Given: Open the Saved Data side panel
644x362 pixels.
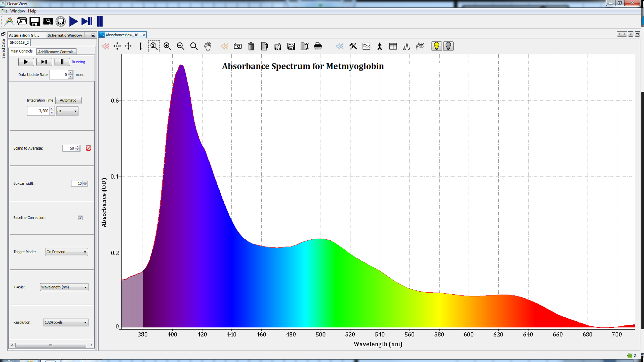Looking at the screenshot, I should 3,49.
